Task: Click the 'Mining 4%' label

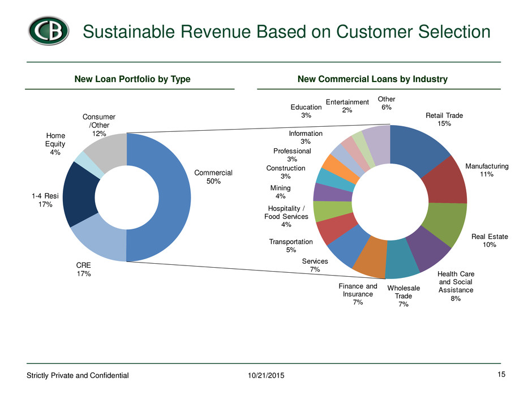Action: (x=280, y=192)
